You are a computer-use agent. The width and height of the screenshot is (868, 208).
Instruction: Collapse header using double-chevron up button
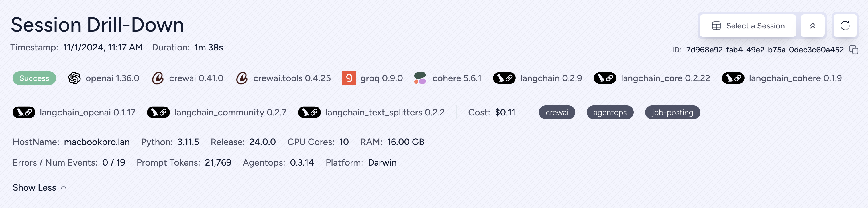coord(812,26)
